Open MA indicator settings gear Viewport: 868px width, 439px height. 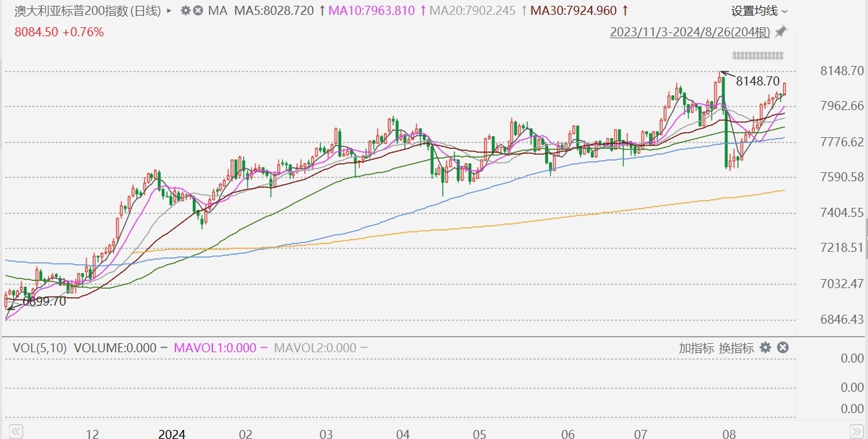186,11
